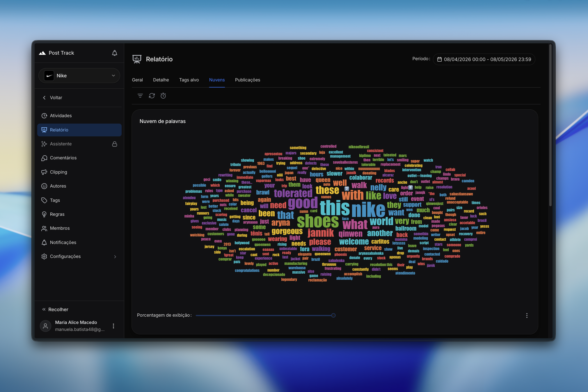Click the Regras lightbulb icon
588x392 pixels.
(x=44, y=214)
